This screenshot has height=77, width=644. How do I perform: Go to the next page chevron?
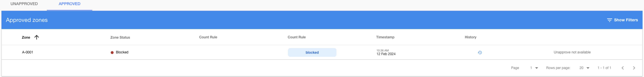pyautogui.click(x=634, y=68)
